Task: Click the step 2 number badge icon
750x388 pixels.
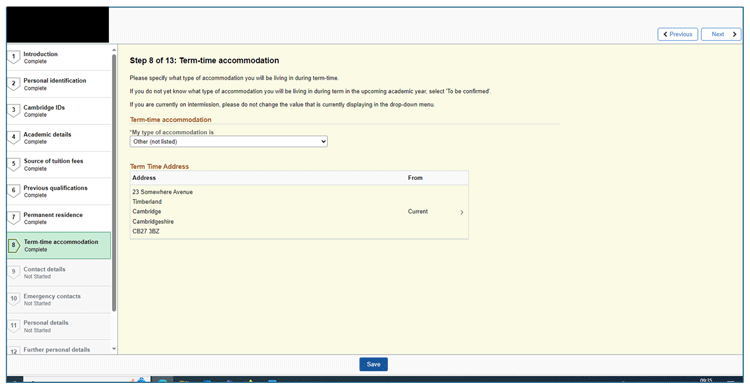Action: [x=13, y=84]
